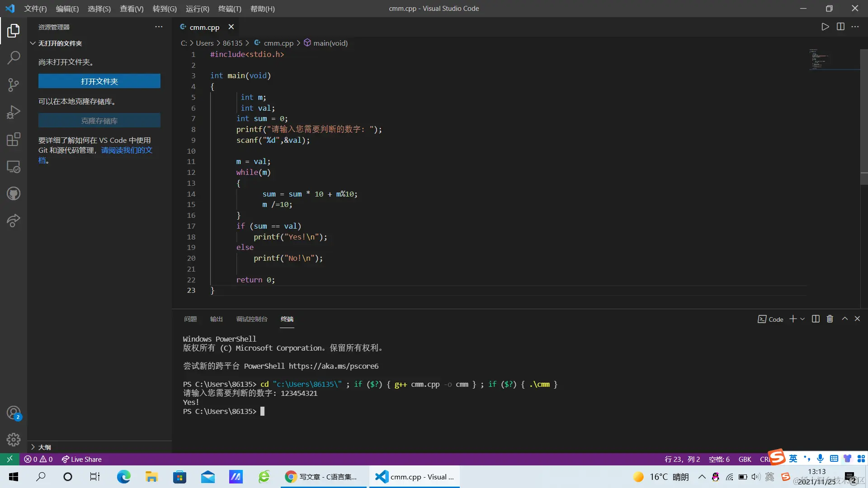Open the Manage gear icon
Screen dimensions: 868x488
coord(14,439)
